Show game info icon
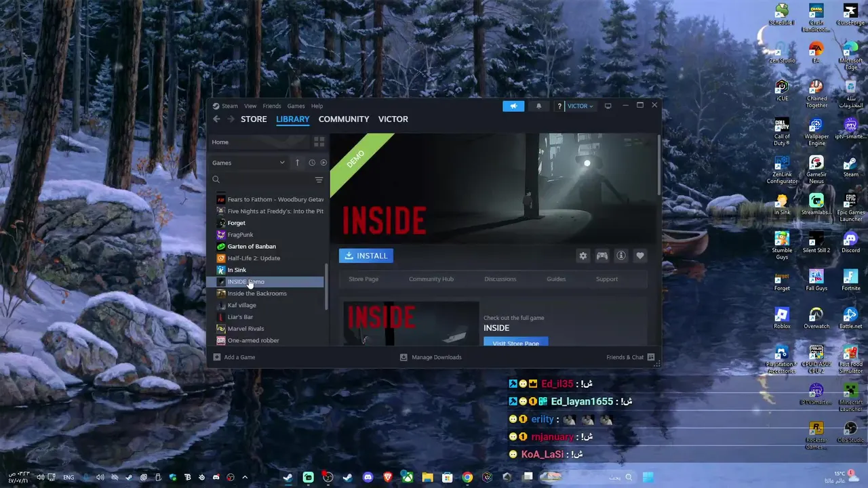This screenshot has height=488, width=868. tap(620, 256)
